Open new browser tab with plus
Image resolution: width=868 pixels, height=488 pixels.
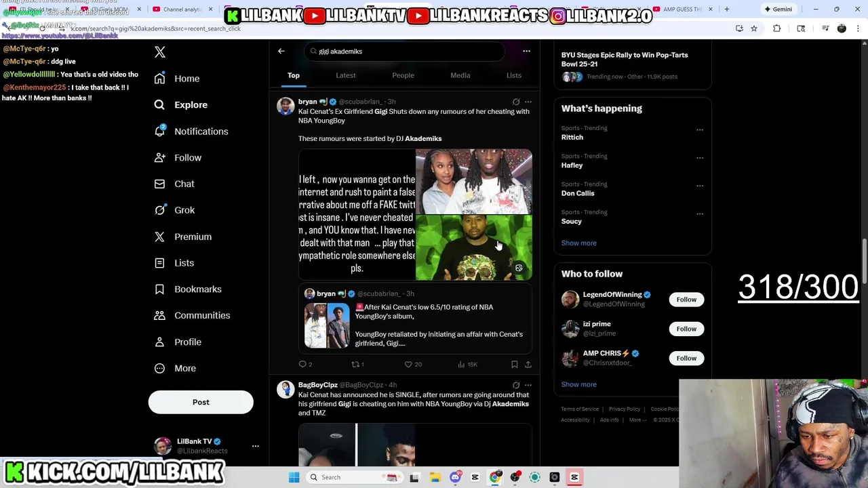(x=727, y=9)
